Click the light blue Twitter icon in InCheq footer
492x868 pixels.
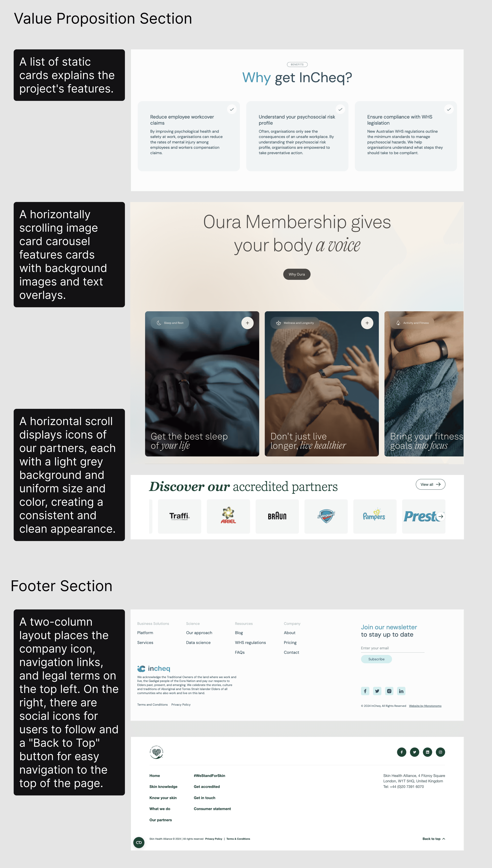click(x=377, y=691)
